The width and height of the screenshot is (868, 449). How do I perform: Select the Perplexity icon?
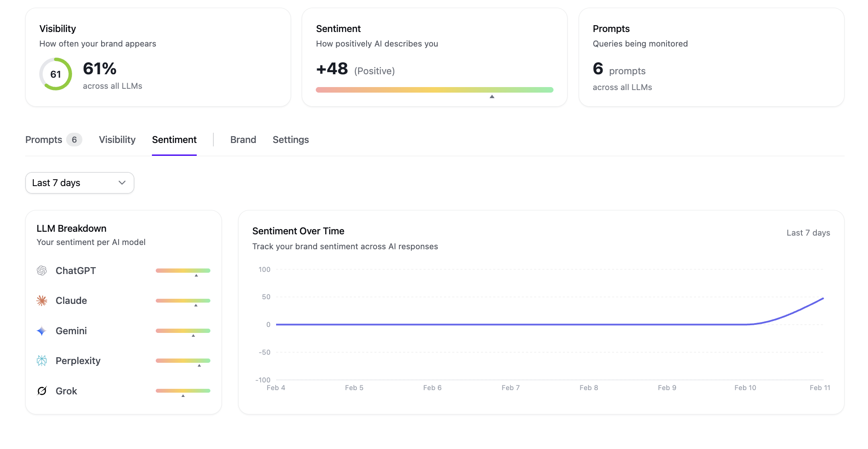(41, 361)
